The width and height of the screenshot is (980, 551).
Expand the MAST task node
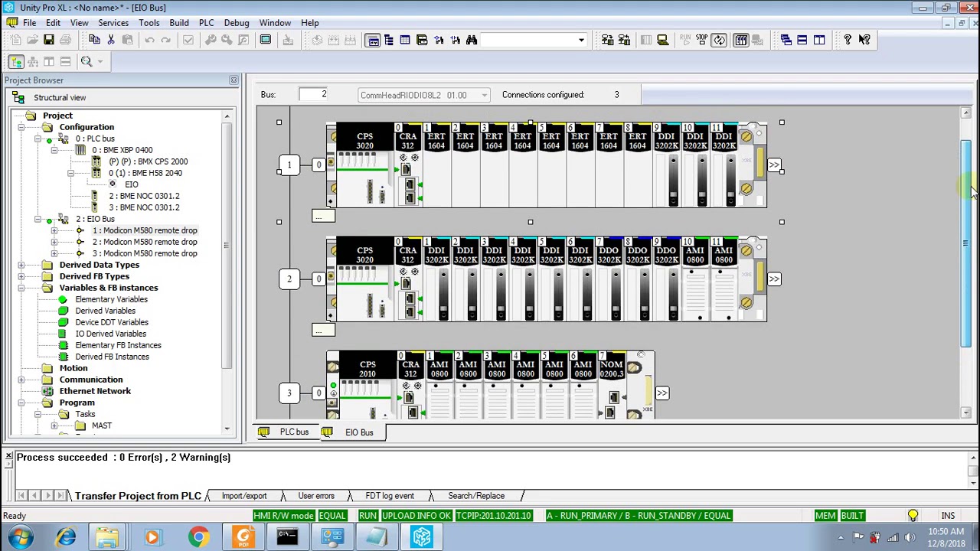(54, 425)
